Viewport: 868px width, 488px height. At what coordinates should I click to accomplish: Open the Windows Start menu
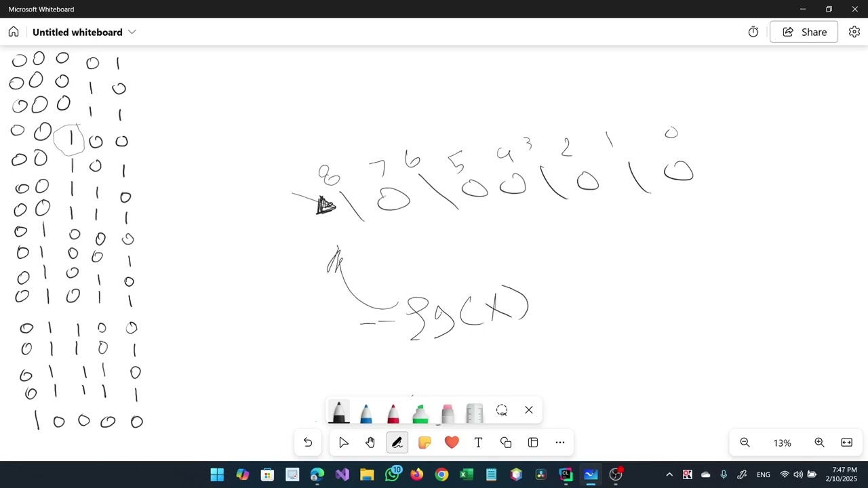(217, 474)
